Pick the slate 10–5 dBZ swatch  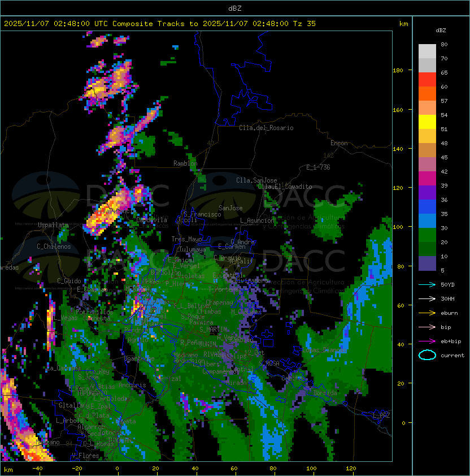pyautogui.click(x=427, y=263)
